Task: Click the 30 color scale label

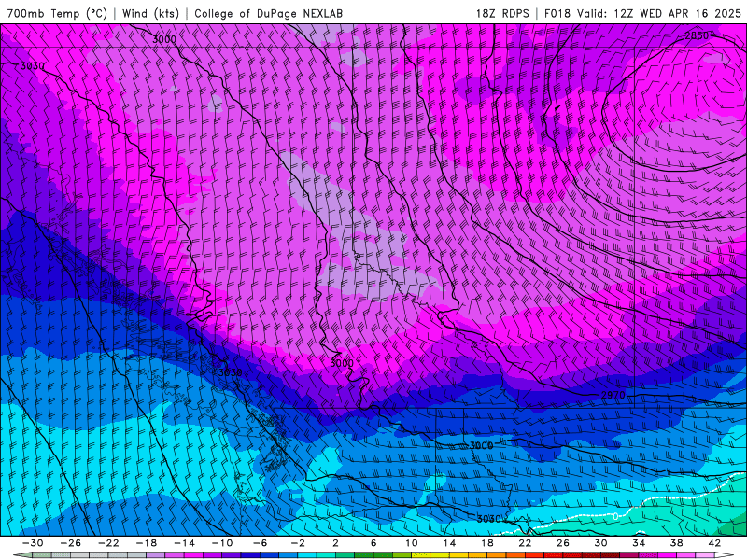Action: coord(600,543)
